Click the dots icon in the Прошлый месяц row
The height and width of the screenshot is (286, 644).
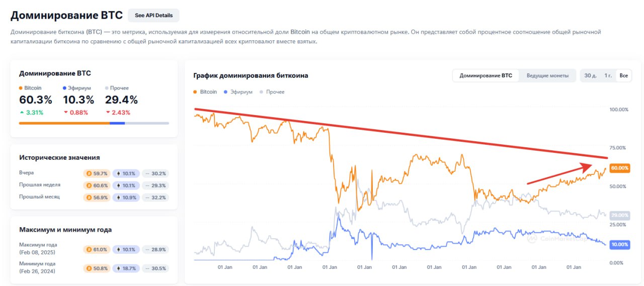(147, 197)
